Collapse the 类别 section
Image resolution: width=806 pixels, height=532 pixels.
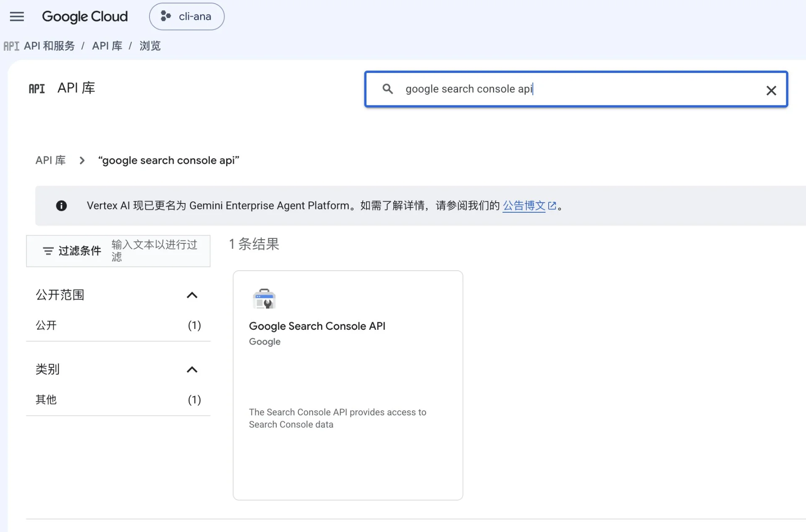[192, 369]
